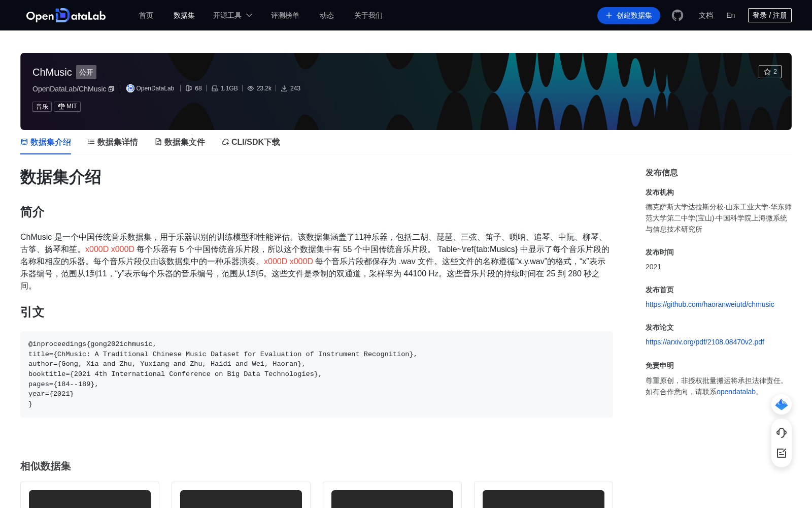Open first similar dataset card thumbnail

click(x=90, y=499)
